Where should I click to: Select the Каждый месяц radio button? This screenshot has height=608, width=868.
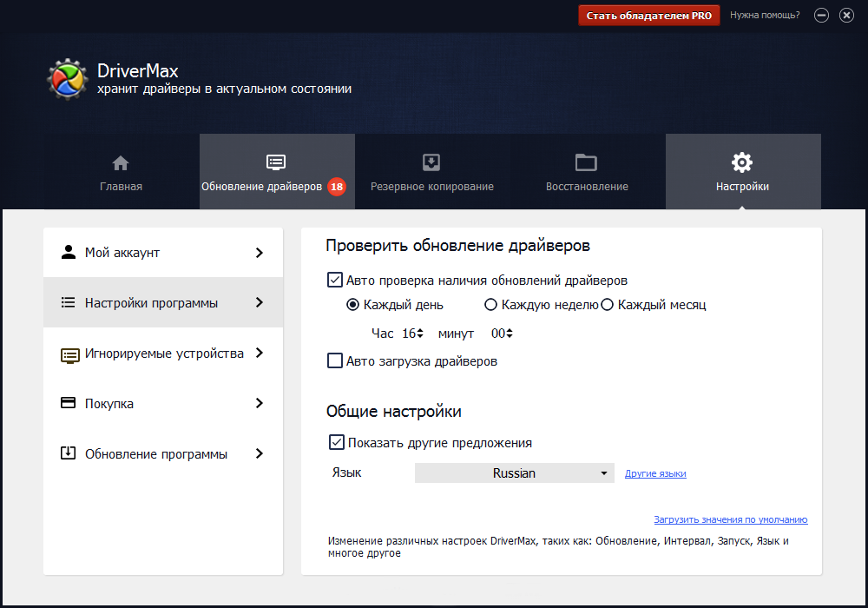608,305
